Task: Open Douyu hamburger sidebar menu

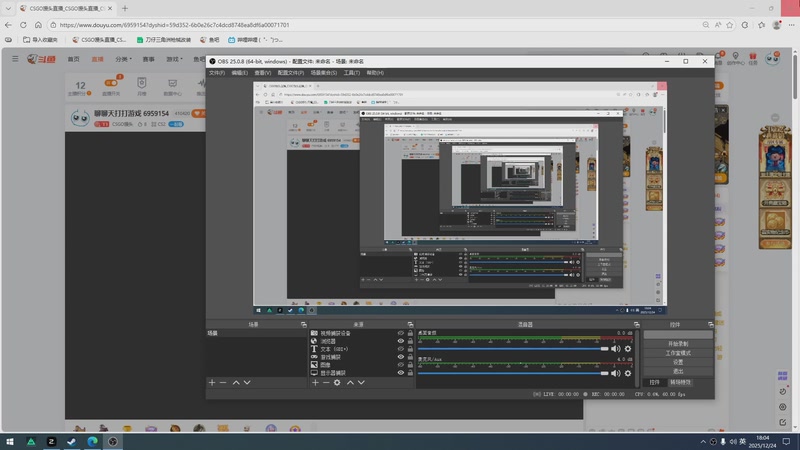Action: 15,59
